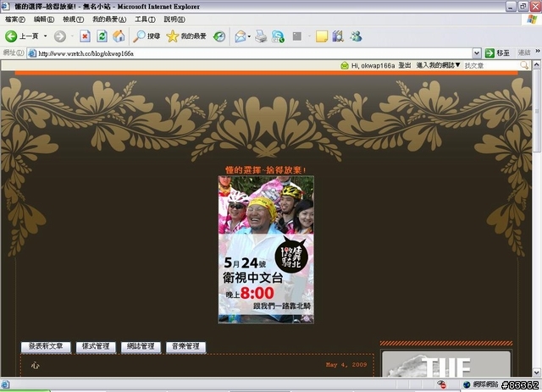Click the vertical scrollbar thumb
542x392 pixels.
click(536, 110)
